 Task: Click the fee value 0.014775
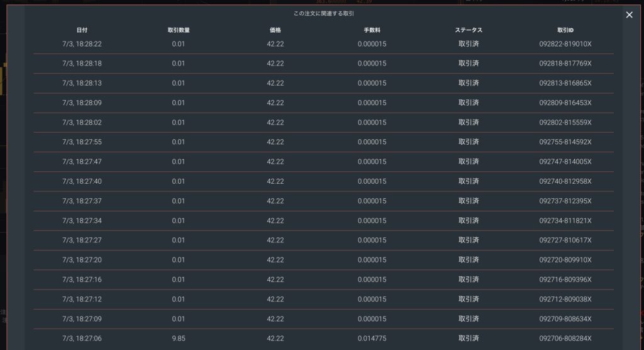pos(372,339)
